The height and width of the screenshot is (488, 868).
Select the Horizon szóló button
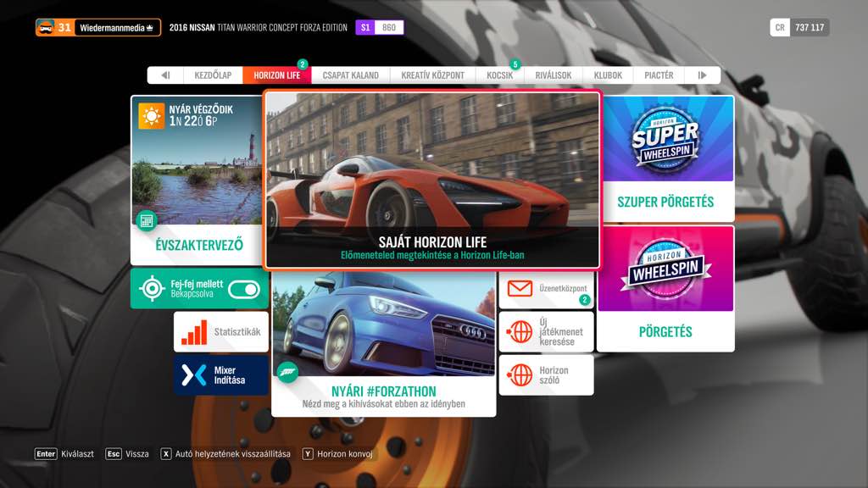click(x=547, y=375)
